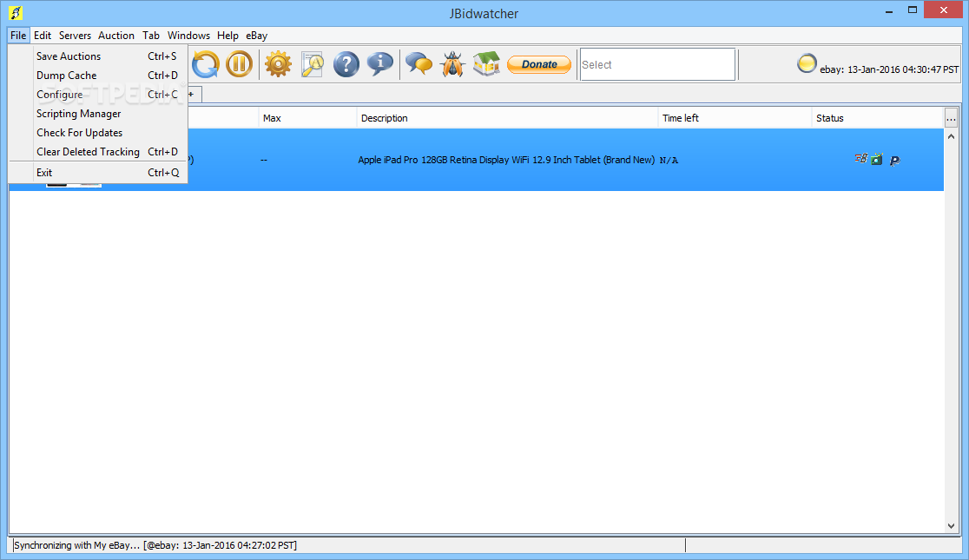
Task: Click the orange bug report icon
Action: point(453,64)
